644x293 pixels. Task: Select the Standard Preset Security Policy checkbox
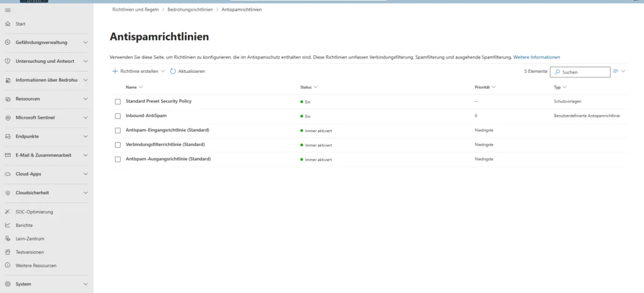coord(118,101)
